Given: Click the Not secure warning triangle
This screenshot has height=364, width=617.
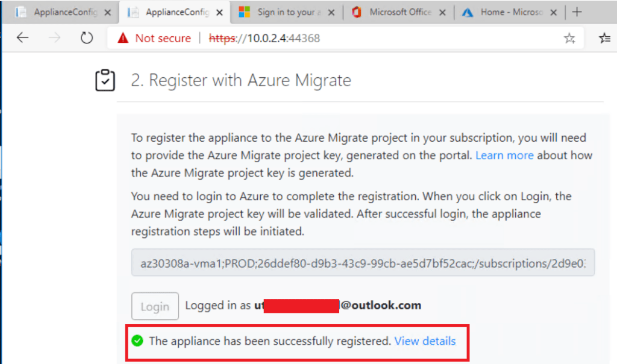Looking at the screenshot, I should click(x=124, y=37).
